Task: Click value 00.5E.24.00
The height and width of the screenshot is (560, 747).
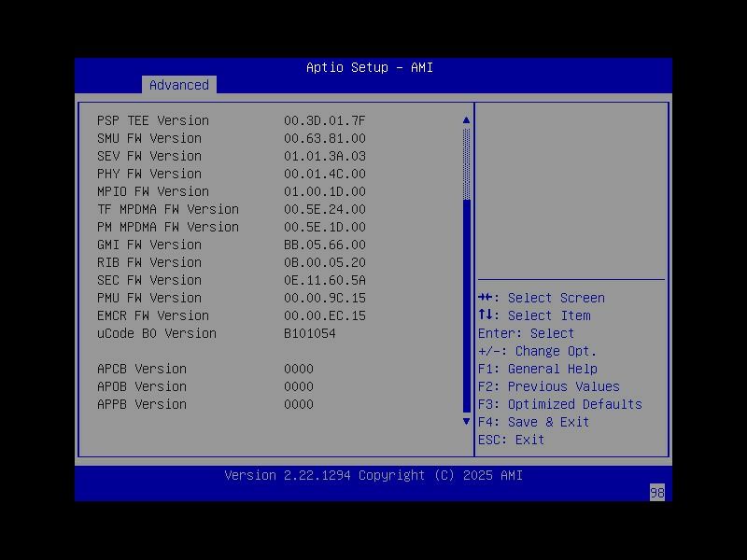Action: (325, 209)
